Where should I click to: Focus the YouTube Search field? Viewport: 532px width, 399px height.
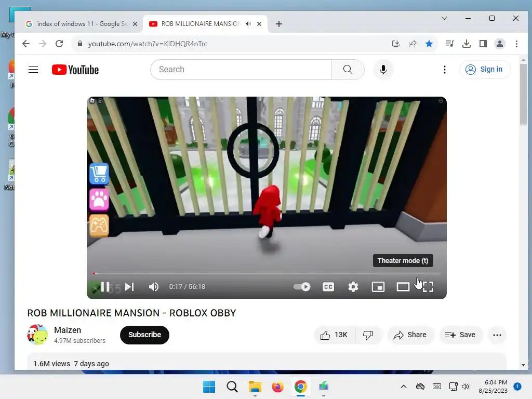tap(241, 70)
